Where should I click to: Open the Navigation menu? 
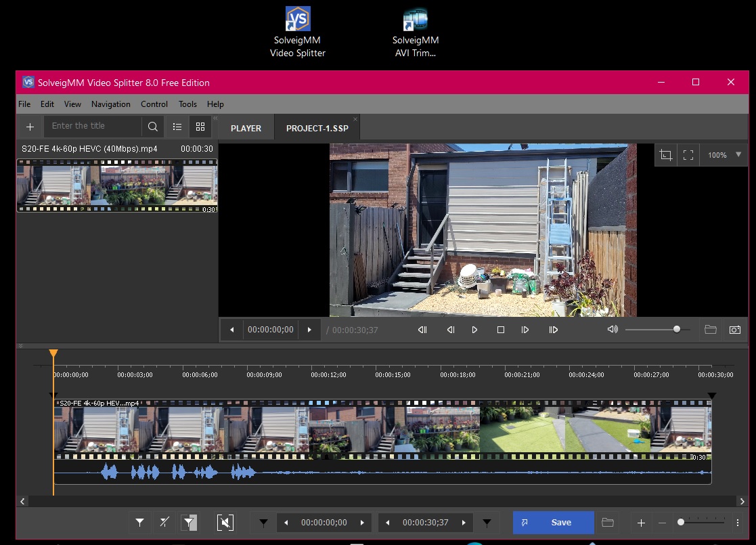tap(111, 104)
